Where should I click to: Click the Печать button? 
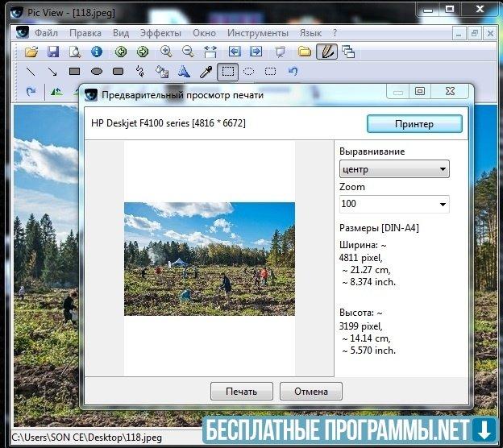coord(242,392)
